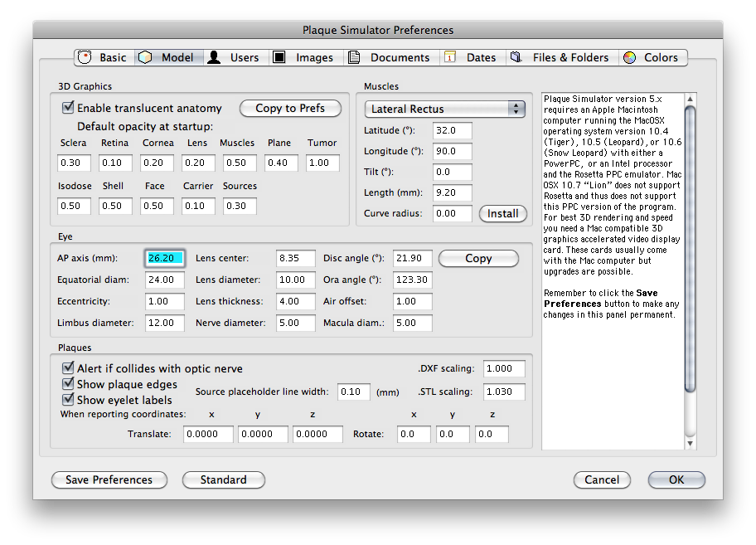Click the Images tab square icon

coord(279,57)
